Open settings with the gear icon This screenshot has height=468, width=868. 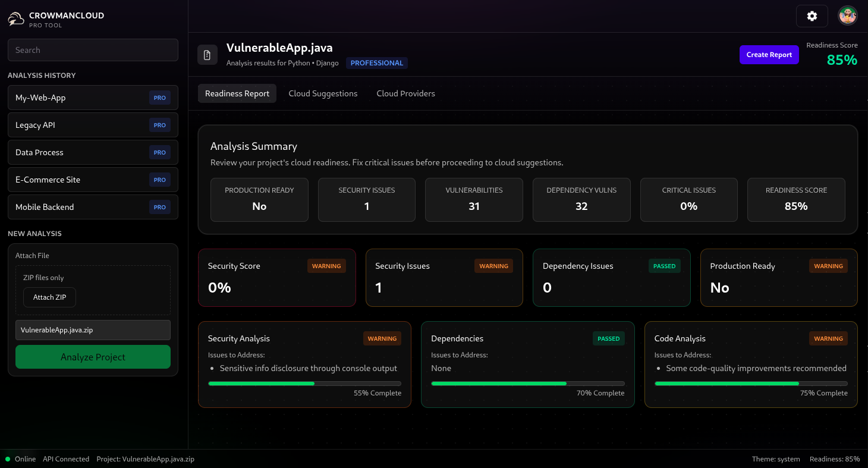coord(812,16)
